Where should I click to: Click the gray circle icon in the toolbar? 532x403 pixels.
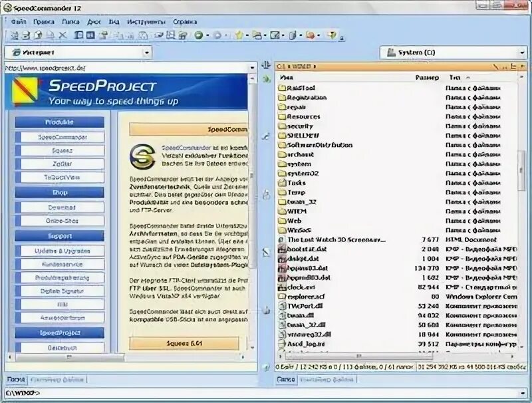click(x=218, y=35)
